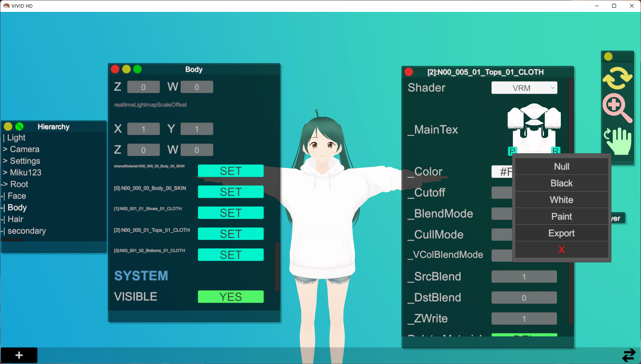Screen dimensions: 641x364
Task: Select the zoom magnifier tool
Action: coord(617,108)
